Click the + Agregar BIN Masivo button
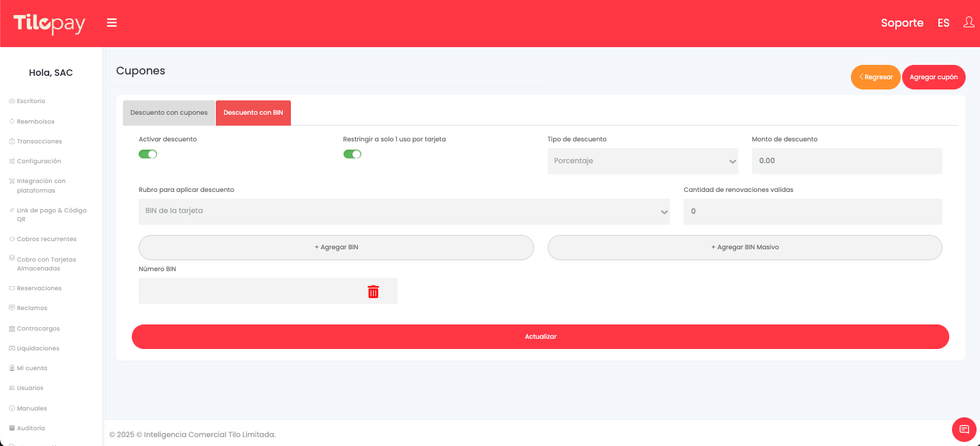Screen dimensions: 980x446 click(744, 247)
